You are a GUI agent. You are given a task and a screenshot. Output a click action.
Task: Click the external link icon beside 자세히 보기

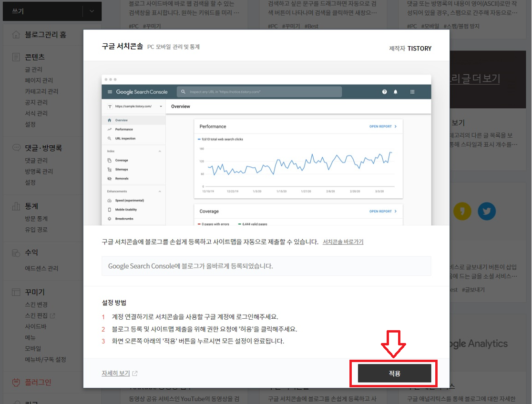pos(135,374)
